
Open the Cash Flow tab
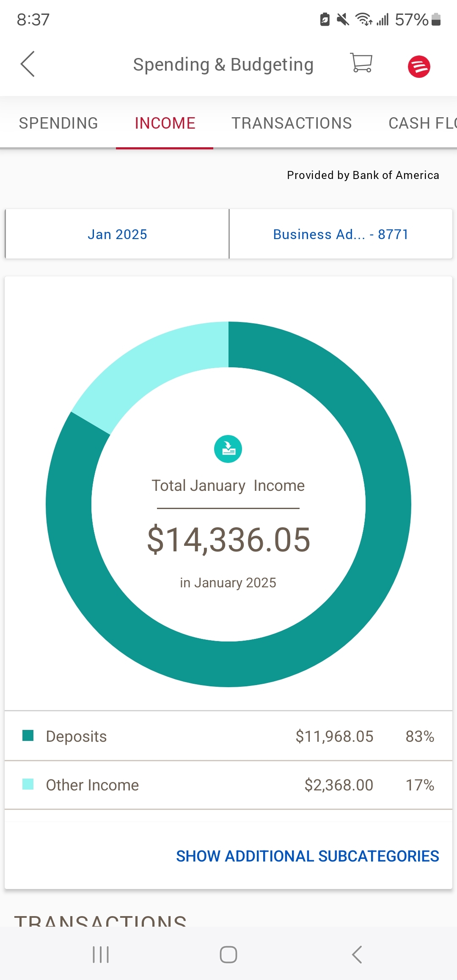(422, 123)
